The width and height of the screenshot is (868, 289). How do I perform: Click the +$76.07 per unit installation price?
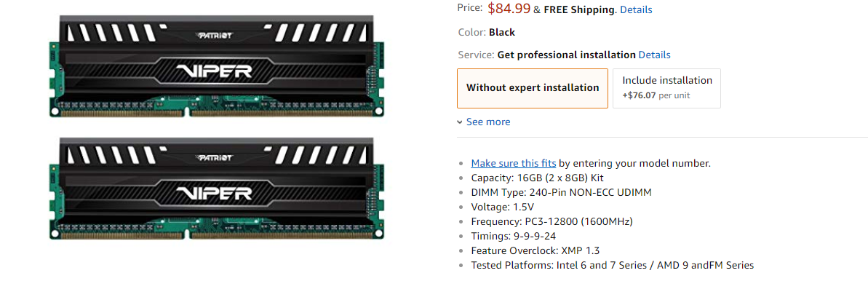(656, 95)
